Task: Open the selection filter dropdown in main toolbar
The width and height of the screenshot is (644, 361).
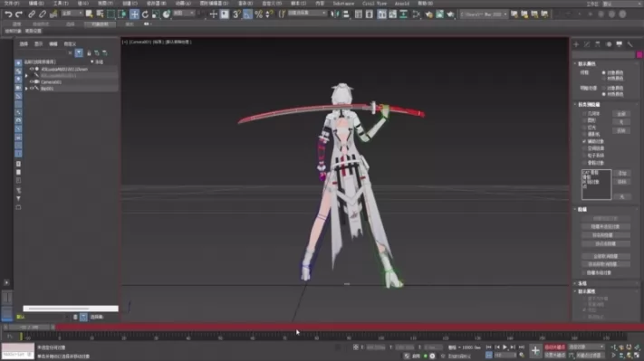Action: coord(72,14)
